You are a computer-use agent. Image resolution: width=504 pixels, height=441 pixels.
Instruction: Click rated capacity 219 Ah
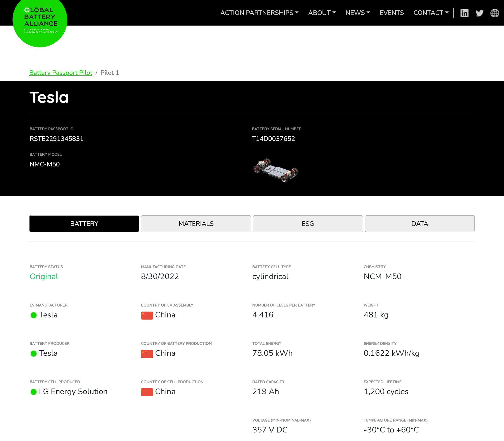coord(266,391)
